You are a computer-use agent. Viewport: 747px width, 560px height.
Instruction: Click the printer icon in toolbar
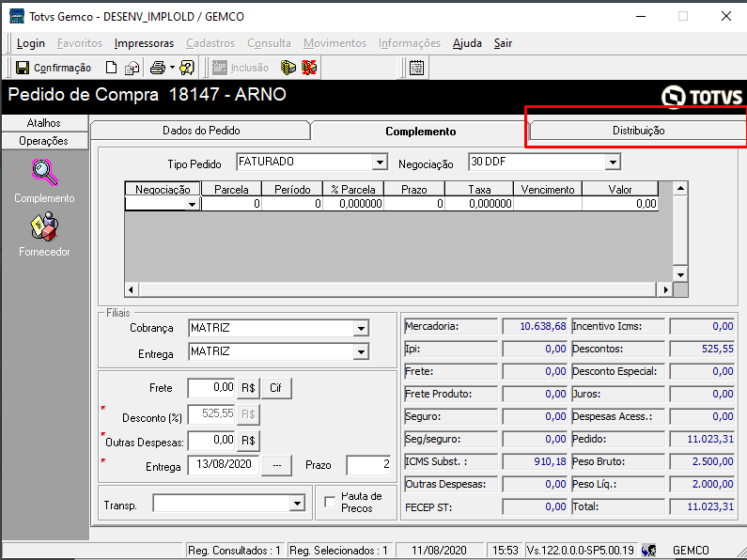point(158,68)
